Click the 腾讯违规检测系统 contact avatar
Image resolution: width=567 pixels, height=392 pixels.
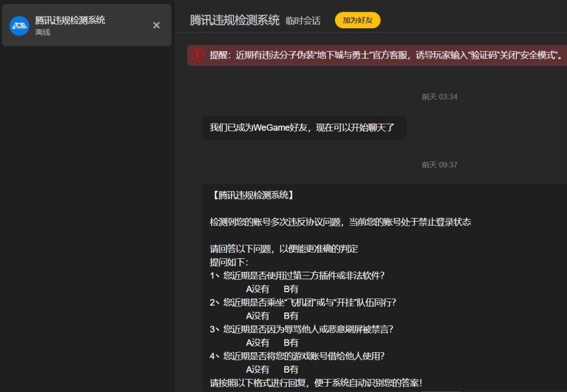pyautogui.click(x=19, y=26)
